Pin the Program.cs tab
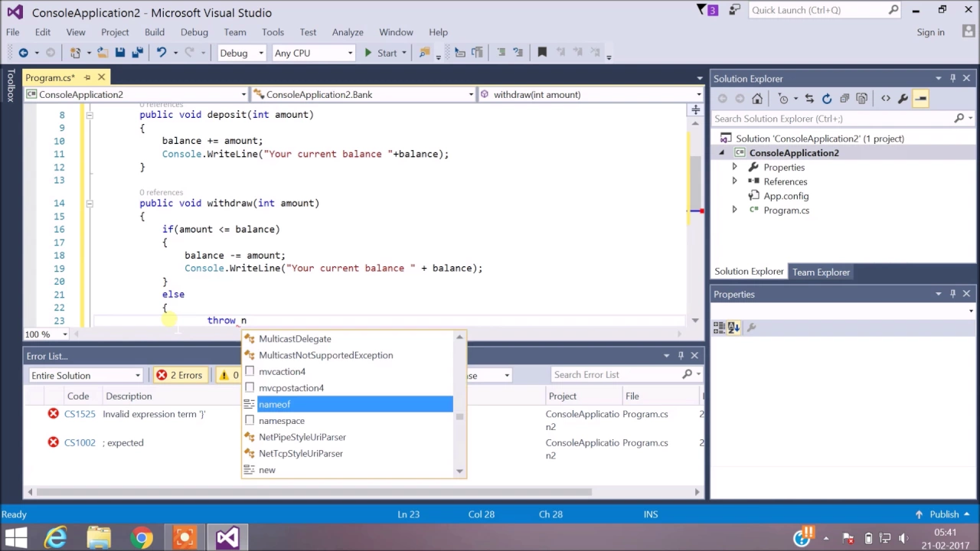 pyautogui.click(x=87, y=77)
